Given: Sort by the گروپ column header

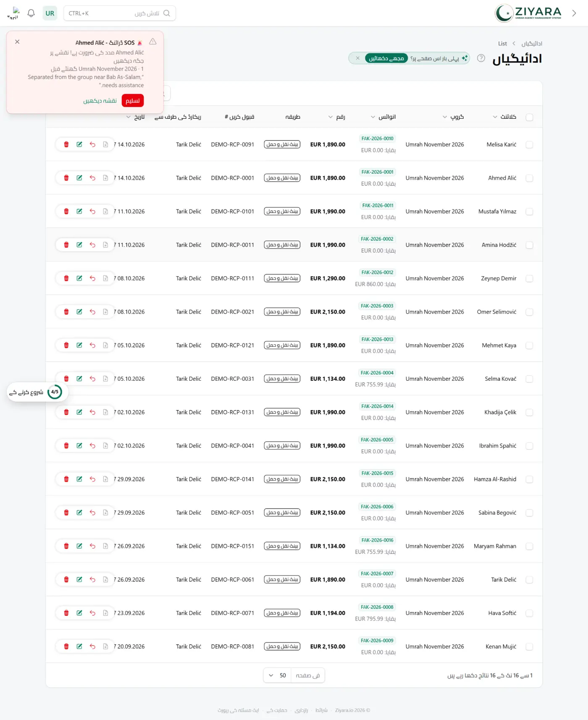Looking at the screenshot, I should 453,117.
